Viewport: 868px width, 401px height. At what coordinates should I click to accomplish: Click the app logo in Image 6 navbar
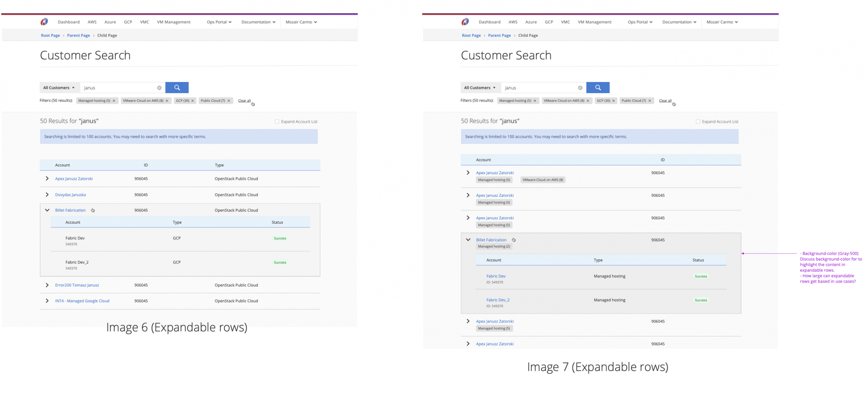[x=44, y=22]
